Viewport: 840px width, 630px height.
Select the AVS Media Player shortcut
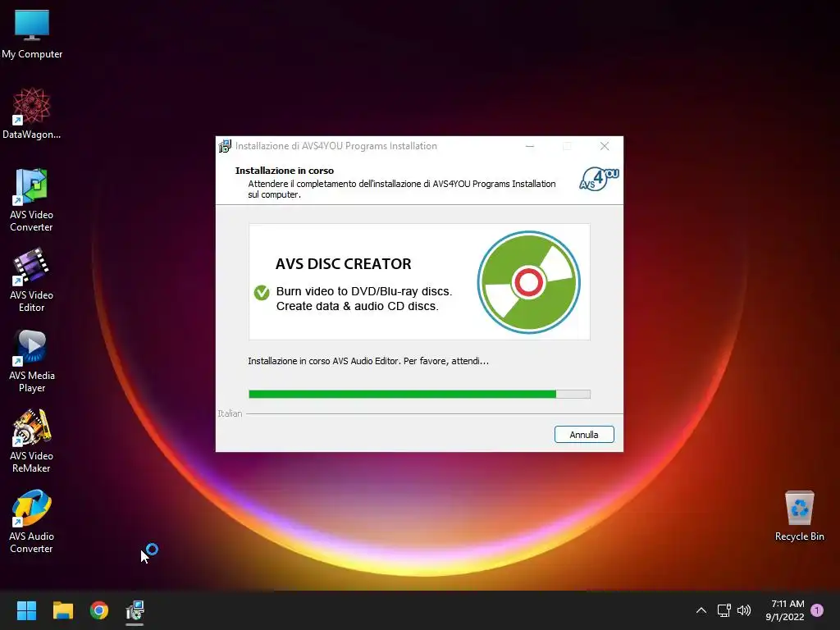click(32, 361)
